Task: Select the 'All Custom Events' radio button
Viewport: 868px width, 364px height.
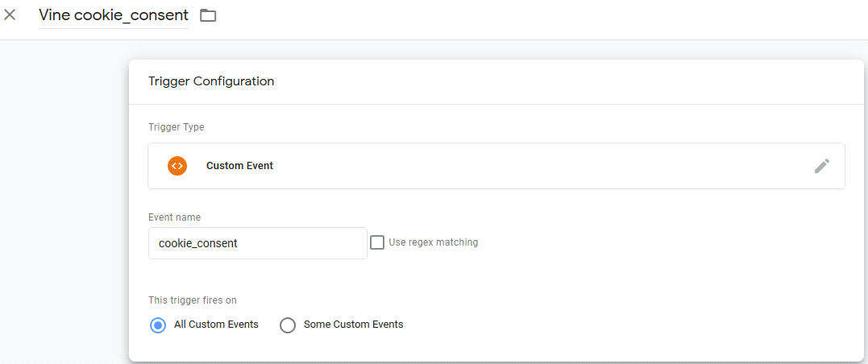Action: 158,325
